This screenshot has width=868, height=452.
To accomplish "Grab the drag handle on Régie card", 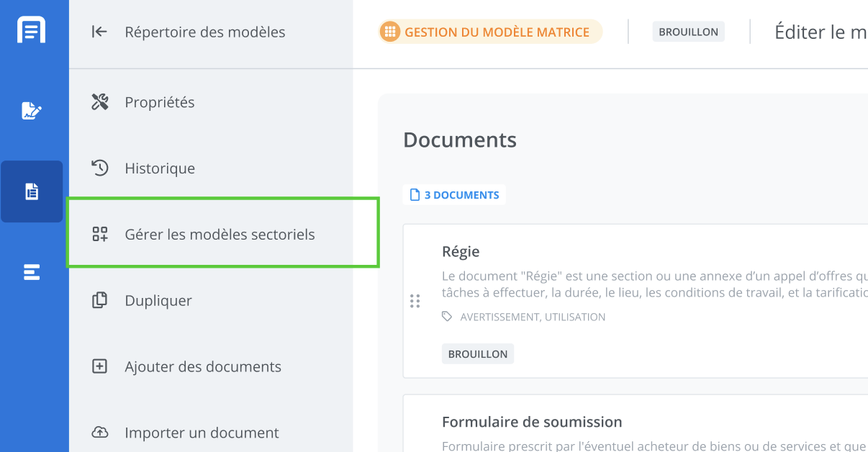I will tap(415, 301).
